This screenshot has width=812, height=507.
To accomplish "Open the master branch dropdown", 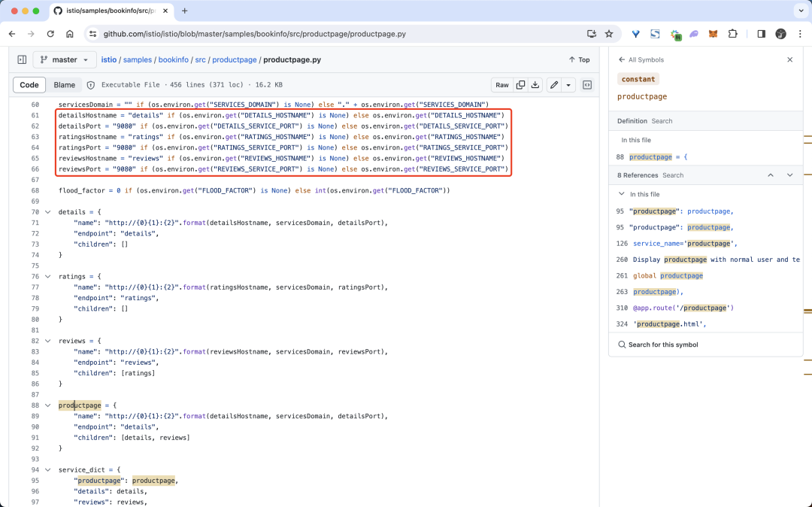I will coord(65,59).
